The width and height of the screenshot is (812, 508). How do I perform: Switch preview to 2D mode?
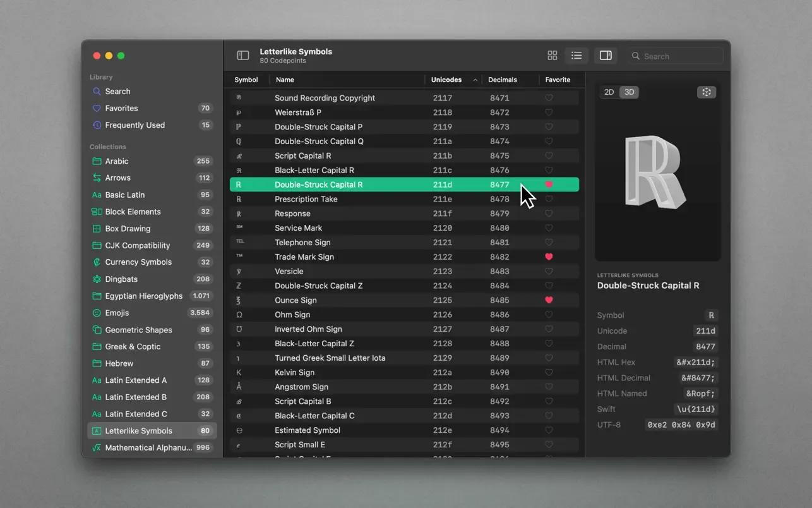point(609,92)
